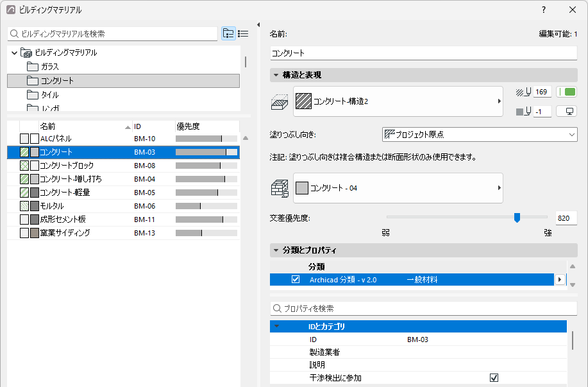Viewport: 588px width, 387px height.
Task: Open the 塗りつぶし向き dropdown
Action: point(480,134)
